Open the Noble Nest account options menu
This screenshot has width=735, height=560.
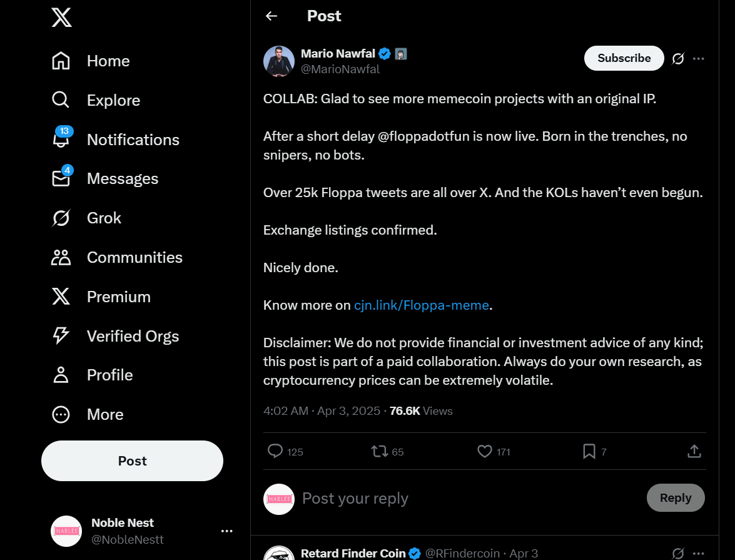click(227, 531)
